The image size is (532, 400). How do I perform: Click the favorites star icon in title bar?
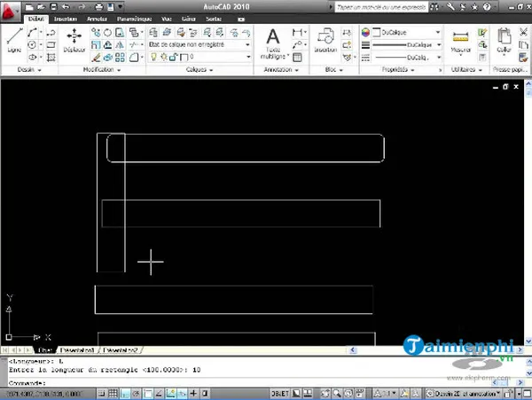tap(474, 6)
